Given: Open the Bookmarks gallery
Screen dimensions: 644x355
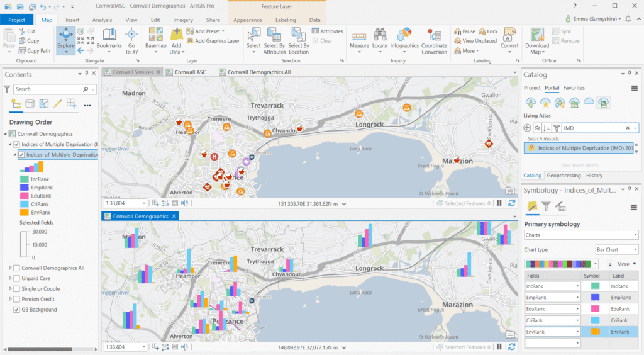Looking at the screenshot, I should 109,40.
